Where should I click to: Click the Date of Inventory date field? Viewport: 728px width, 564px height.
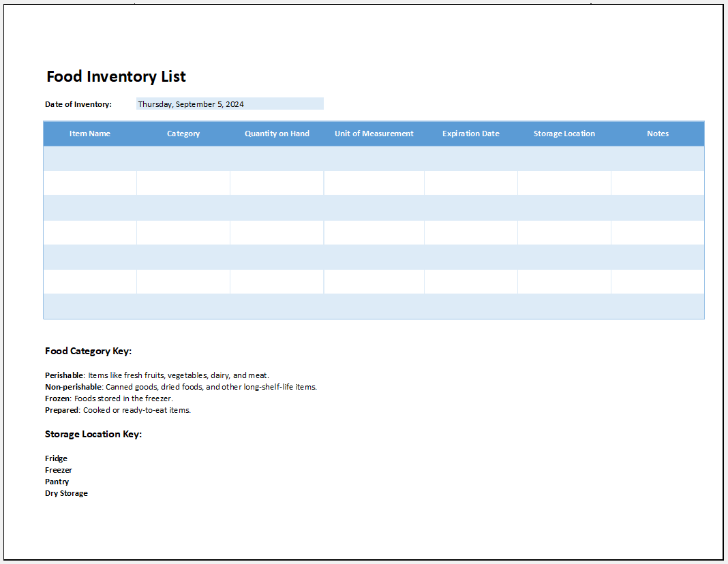[x=230, y=104]
